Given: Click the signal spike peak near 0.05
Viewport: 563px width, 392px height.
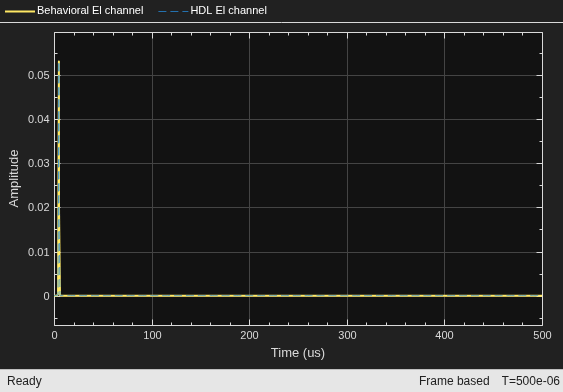Looking at the screenshot, I should pyautogui.click(x=59, y=62).
